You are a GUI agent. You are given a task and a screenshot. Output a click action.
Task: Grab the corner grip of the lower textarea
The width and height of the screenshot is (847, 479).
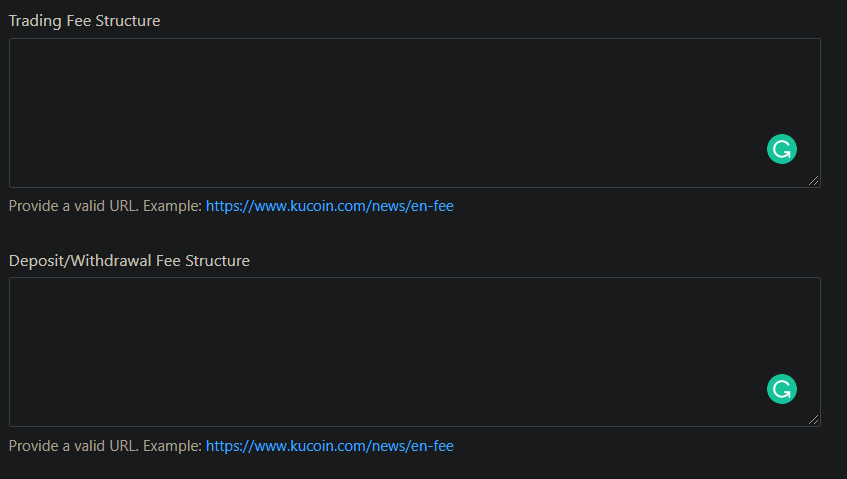pos(814,420)
